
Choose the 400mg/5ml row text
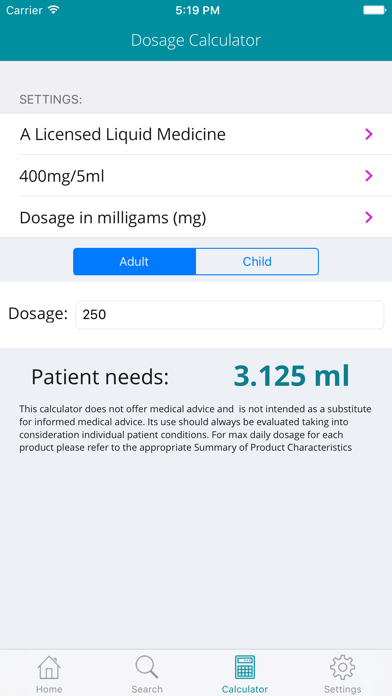(62, 177)
